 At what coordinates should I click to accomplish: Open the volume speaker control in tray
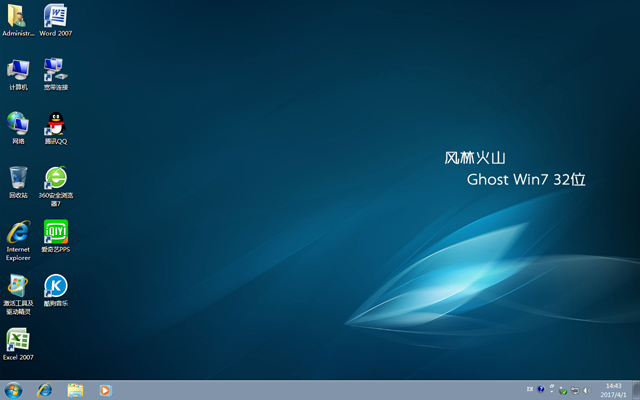point(586,390)
